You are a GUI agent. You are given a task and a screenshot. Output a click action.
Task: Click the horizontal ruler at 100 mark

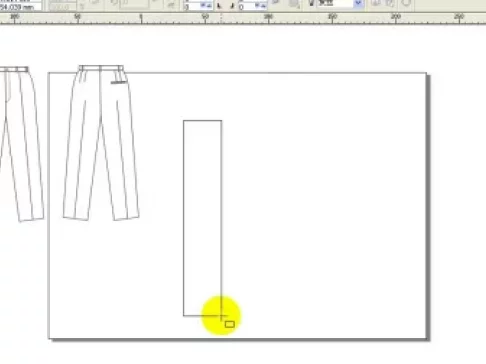tap(268, 18)
